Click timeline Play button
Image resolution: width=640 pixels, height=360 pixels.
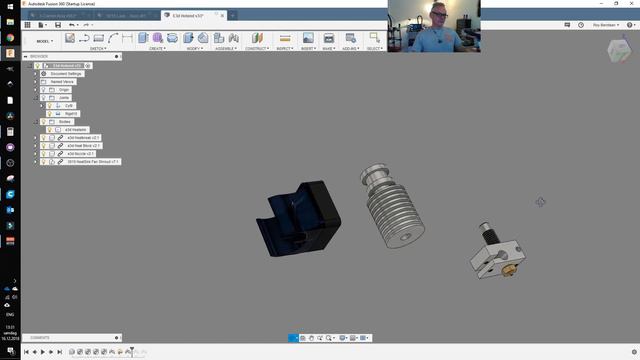click(x=43, y=352)
